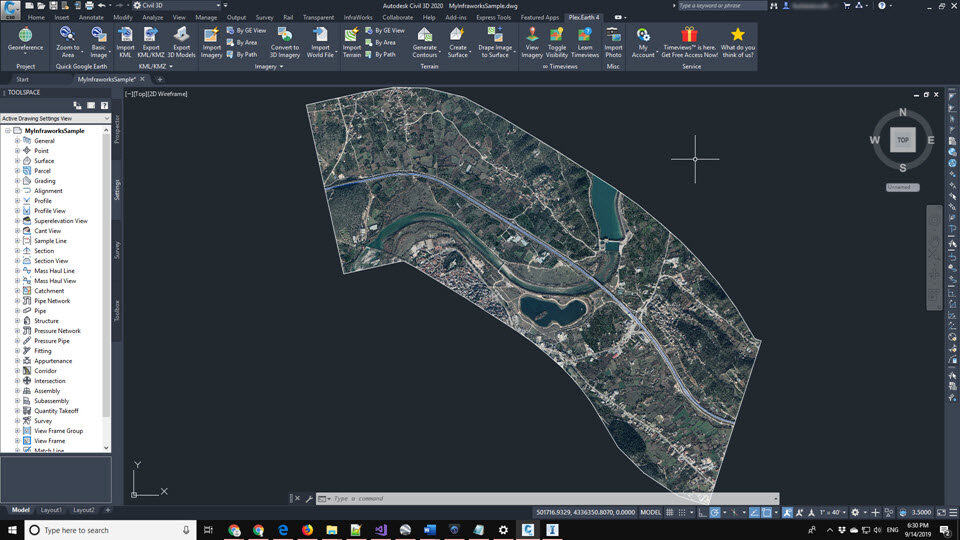This screenshot has height=540, width=960.
Task: Open the Import Photo tool
Action: tap(613, 35)
